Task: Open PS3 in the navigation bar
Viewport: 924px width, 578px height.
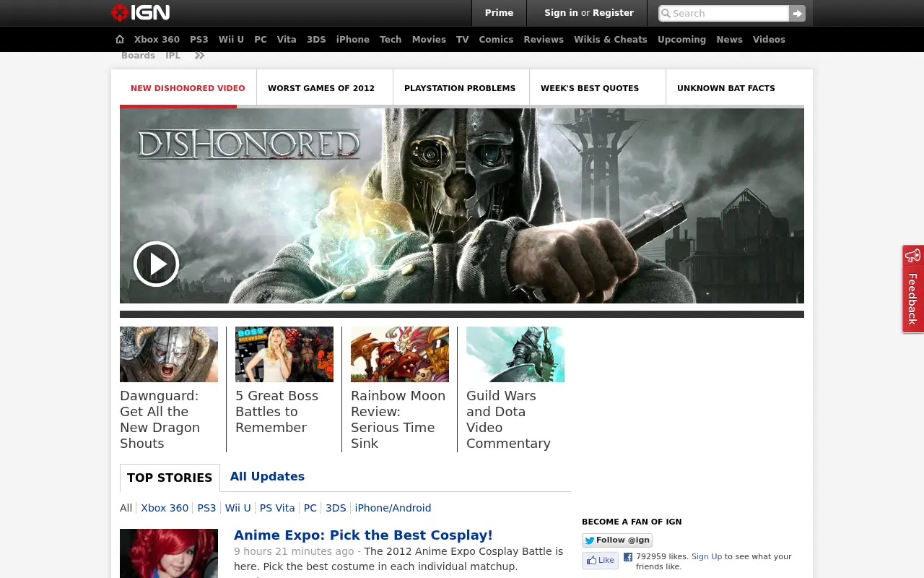Action: click(199, 40)
